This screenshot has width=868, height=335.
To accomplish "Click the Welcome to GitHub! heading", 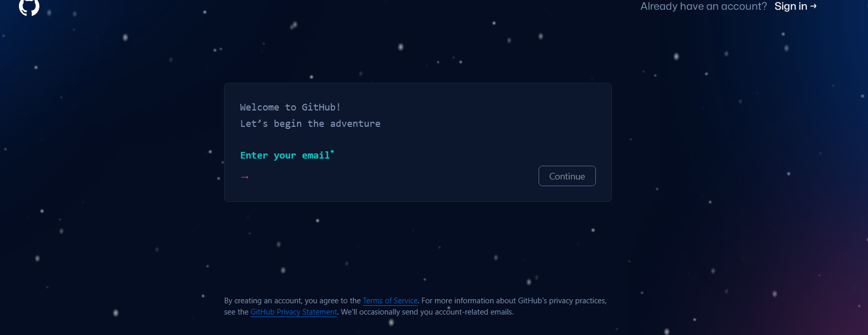I will (290, 107).
